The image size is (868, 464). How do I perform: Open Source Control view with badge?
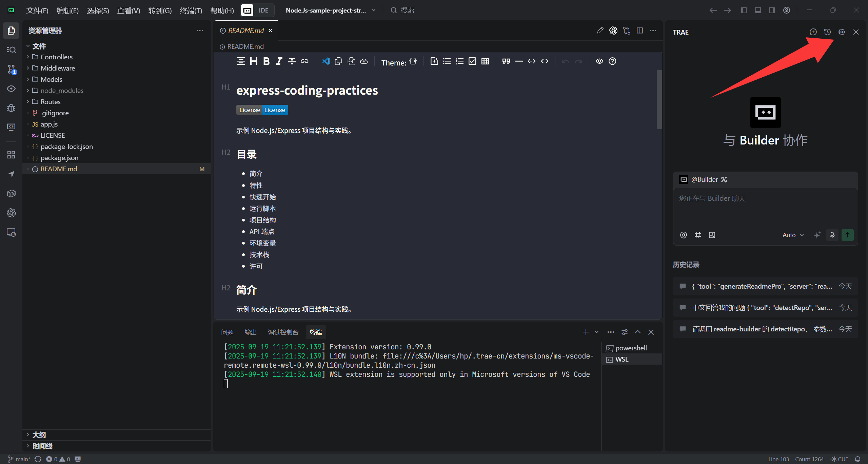click(x=11, y=69)
